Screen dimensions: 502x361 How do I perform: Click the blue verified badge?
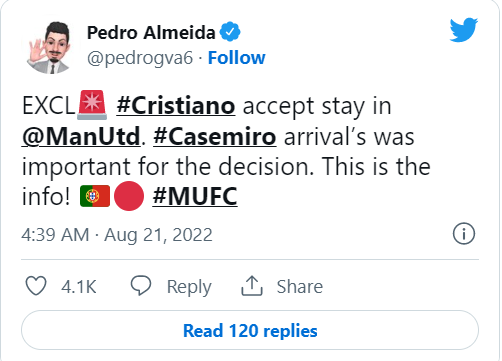(x=230, y=32)
